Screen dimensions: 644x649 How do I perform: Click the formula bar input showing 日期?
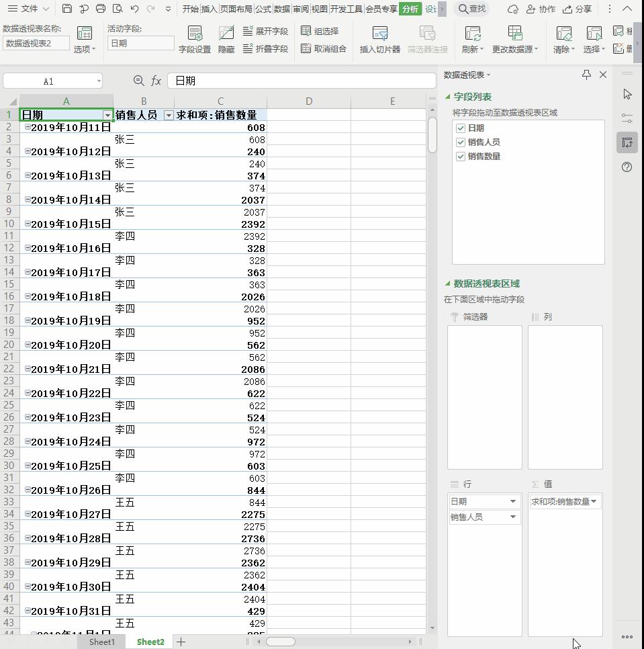pos(302,81)
